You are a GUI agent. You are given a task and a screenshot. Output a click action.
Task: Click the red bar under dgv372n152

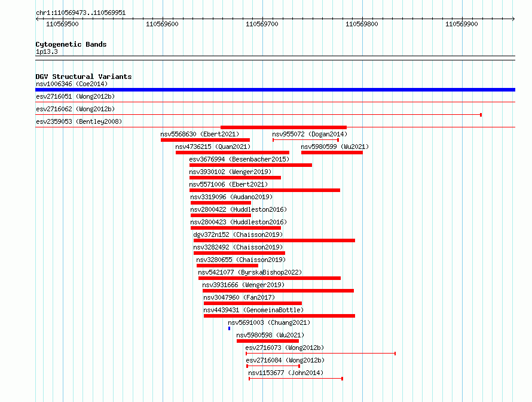(274, 240)
